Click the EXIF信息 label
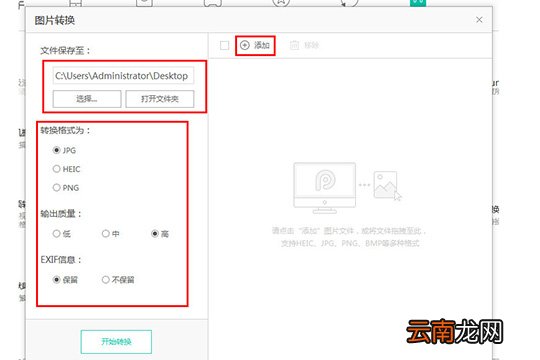Viewport: 540px width, 360px height. coord(61,259)
